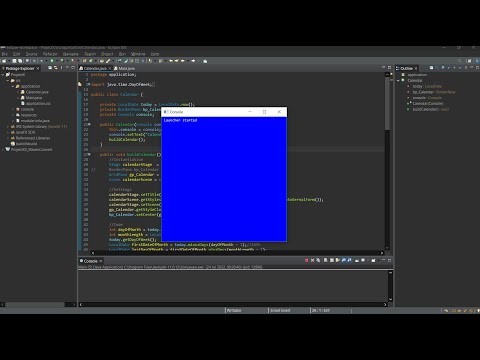Toggle Sort in Outline toolbar
The width and height of the screenshot is (480, 360).
[437, 68]
